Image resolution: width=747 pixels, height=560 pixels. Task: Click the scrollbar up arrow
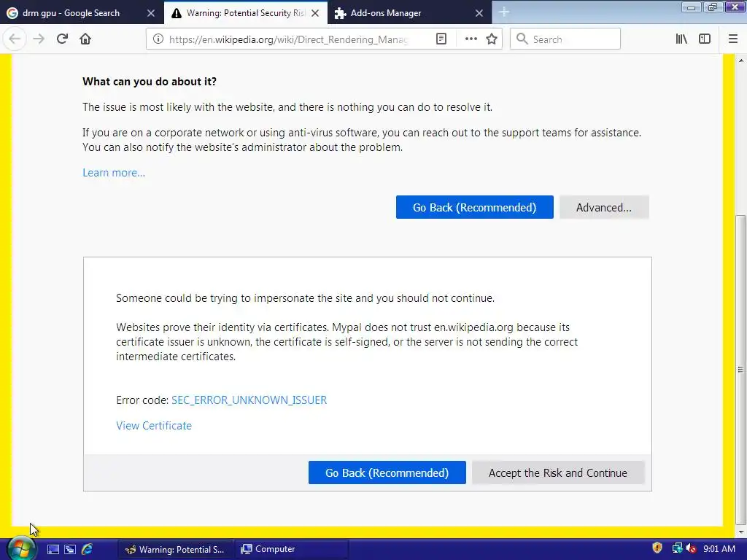740,61
